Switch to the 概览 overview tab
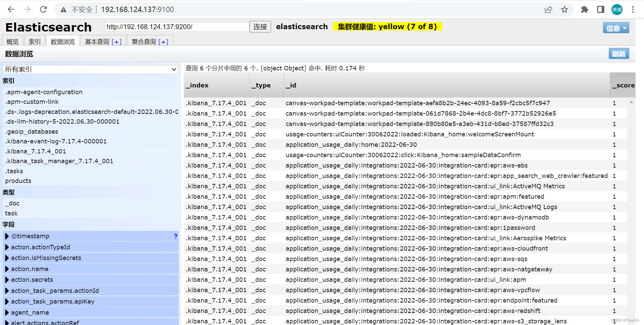This screenshot has width=644, height=325. (x=13, y=41)
